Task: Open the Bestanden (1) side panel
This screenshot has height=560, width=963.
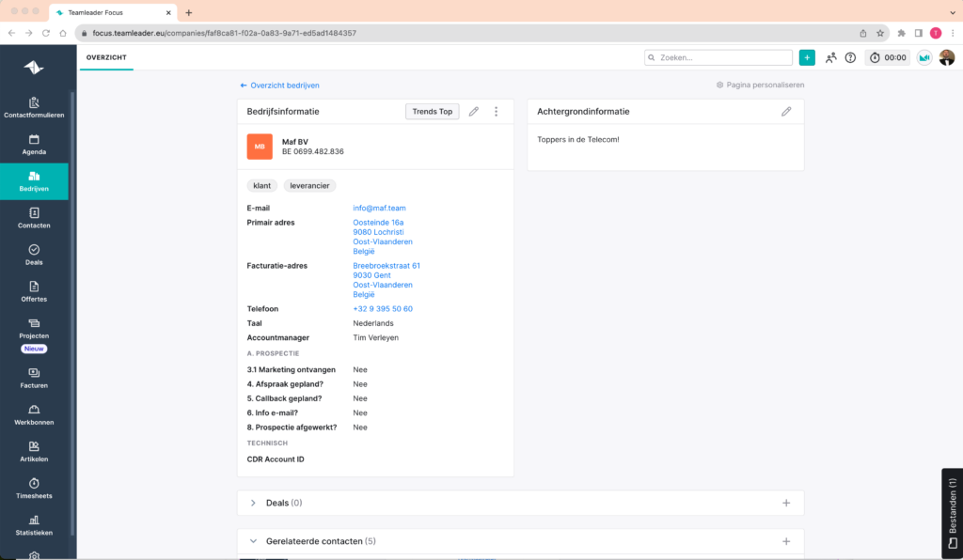Action: click(x=953, y=514)
